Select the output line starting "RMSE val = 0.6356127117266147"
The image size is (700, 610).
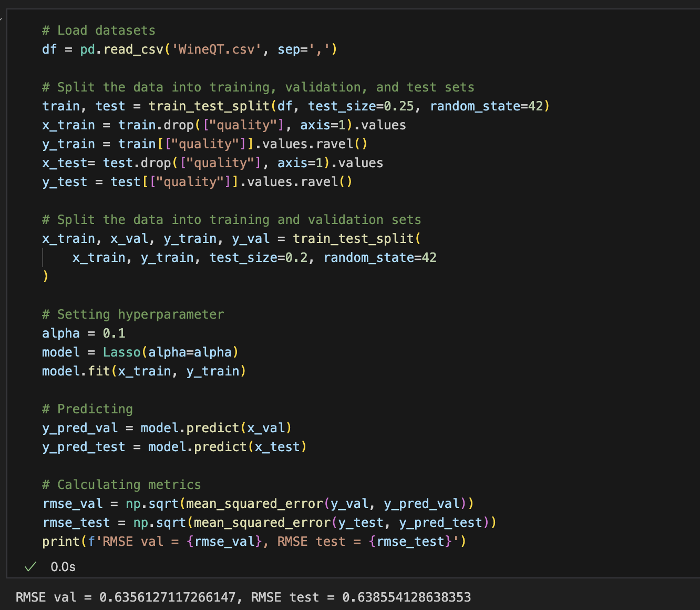243,597
